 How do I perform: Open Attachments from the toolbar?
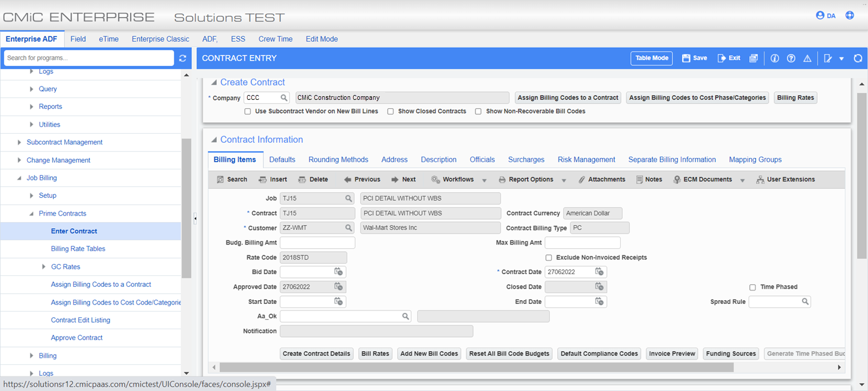click(601, 179)
